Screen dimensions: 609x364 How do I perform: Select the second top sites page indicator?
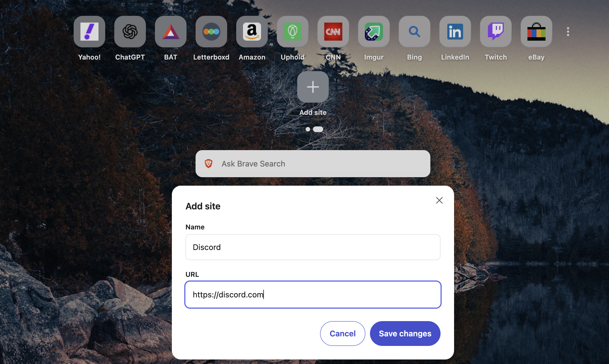tap(318, 129)
